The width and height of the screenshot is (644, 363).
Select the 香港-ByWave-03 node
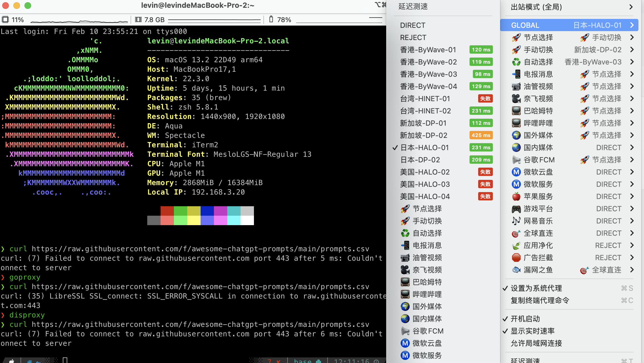428,74
